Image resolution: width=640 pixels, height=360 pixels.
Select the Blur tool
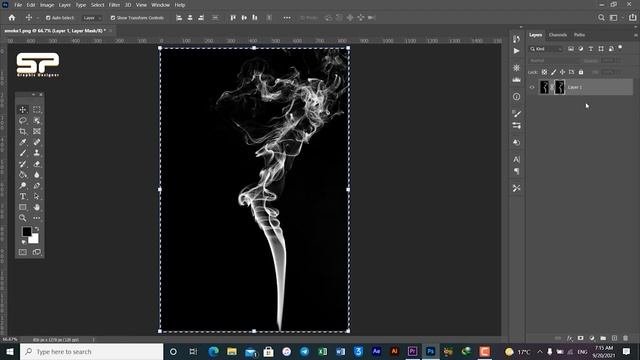[x=37, y=175]
